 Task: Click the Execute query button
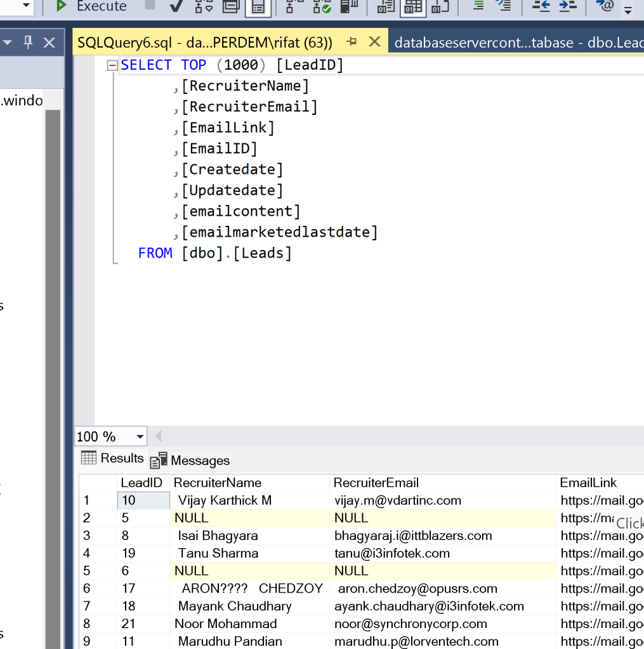click(91, 6)
